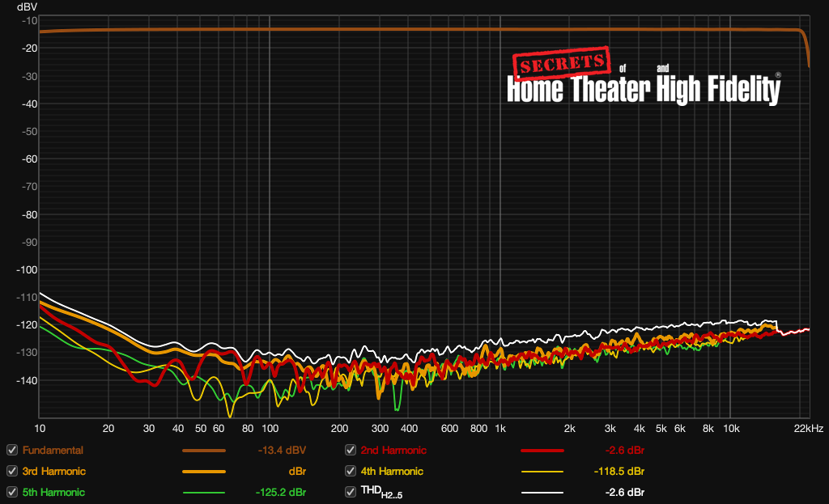Click the -118.5 dBr 4th harmonic value
Image resolution: width=829 pixels, height=504 pixels.
(619, 471)
